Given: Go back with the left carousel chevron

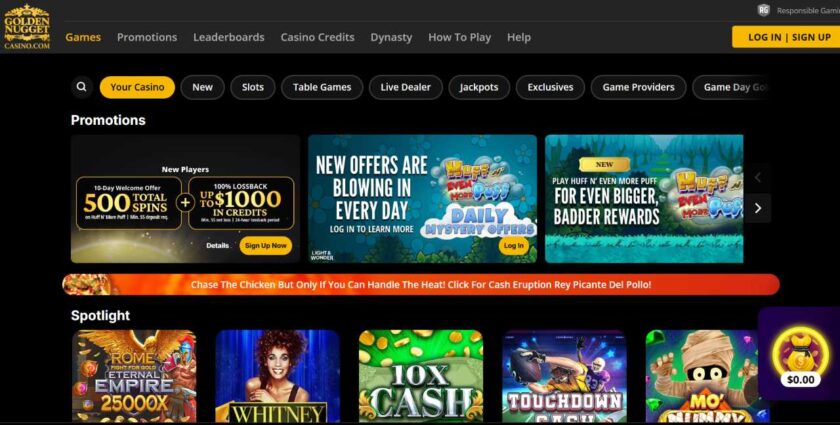Looking at the screenshot, I should (x=758, y=177).
